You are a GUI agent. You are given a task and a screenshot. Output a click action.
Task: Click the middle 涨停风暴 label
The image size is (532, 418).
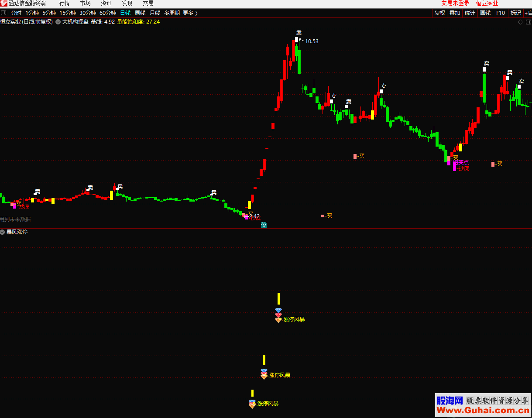[280, 375]
